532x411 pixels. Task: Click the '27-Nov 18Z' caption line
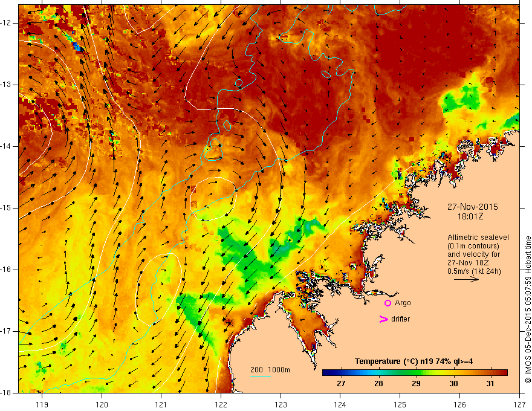(468, 263)
